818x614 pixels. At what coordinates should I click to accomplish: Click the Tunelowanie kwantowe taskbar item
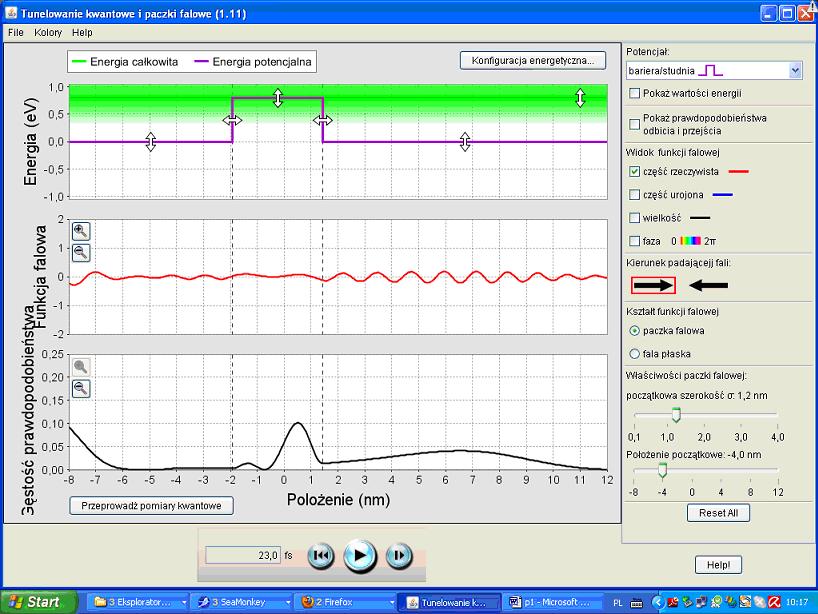click(x=450, y=603)
